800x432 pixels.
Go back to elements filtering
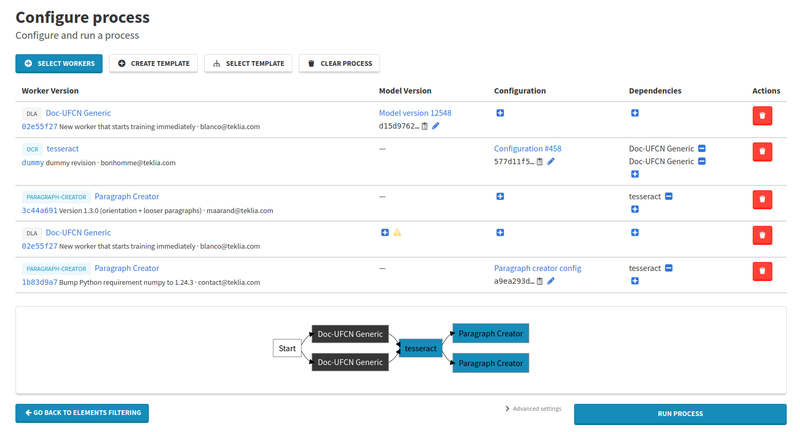pyautogui.click(x=82, y=413)
